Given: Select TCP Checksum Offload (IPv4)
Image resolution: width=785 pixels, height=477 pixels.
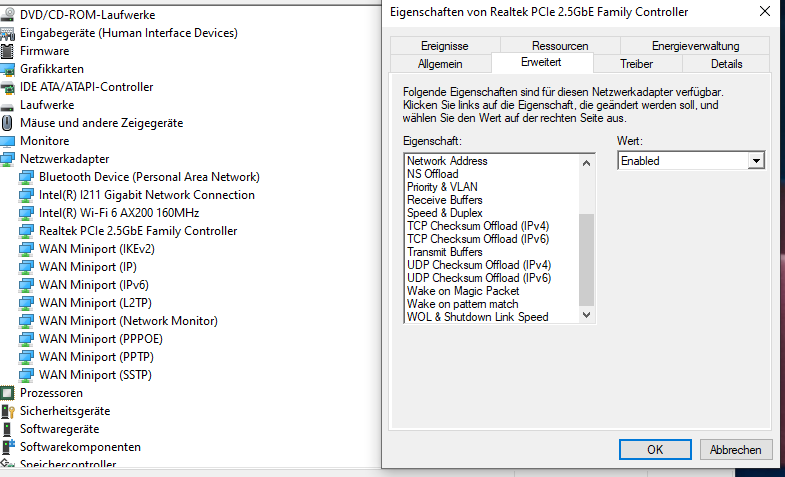Looking at the screenshot, I should pyautogui.click(x=478, y=226).
